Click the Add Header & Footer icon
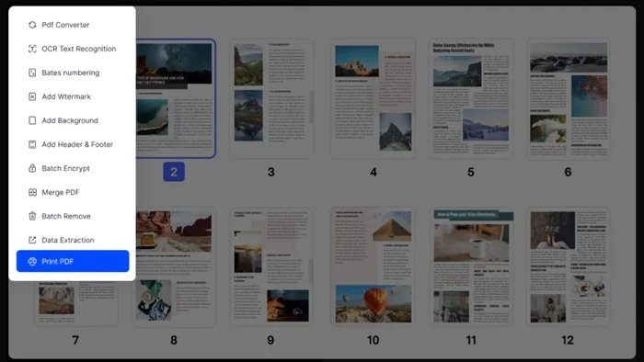Screen dimensions: 644x362 click(32, 144)
